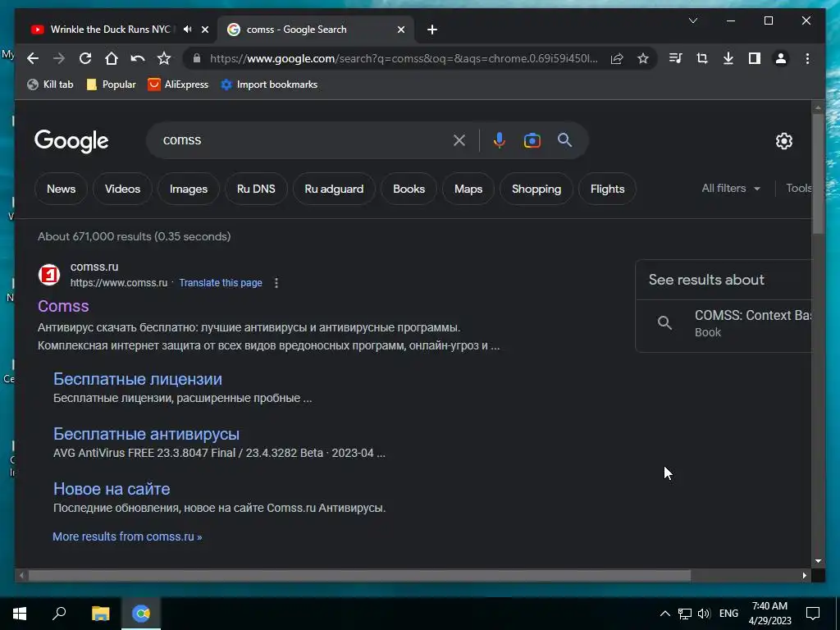
Task: Click the scroll down arrow
Action: pyautogui.click(x=818, y=561)
